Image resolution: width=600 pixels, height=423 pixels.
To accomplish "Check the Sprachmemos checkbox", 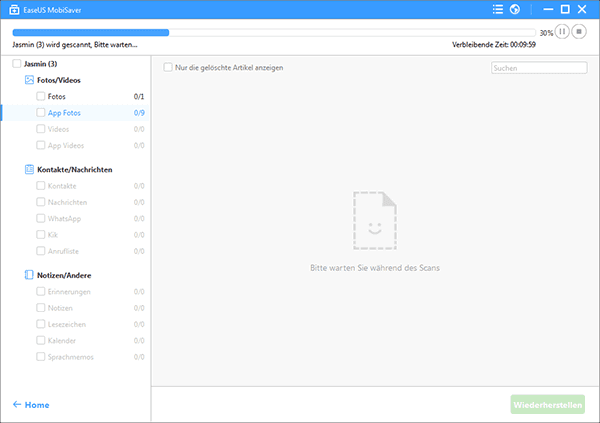I will 41,356.
